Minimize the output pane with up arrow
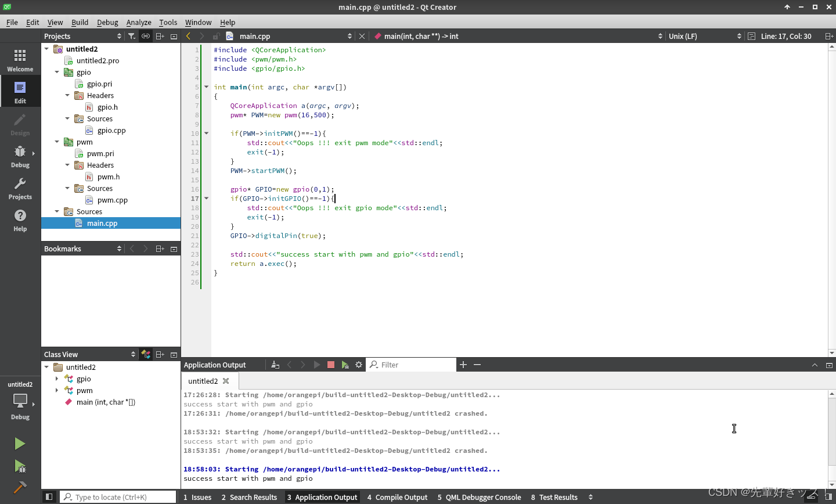This screenshot has width=836, height=504. pyautogui.click(x=815, y=365)
